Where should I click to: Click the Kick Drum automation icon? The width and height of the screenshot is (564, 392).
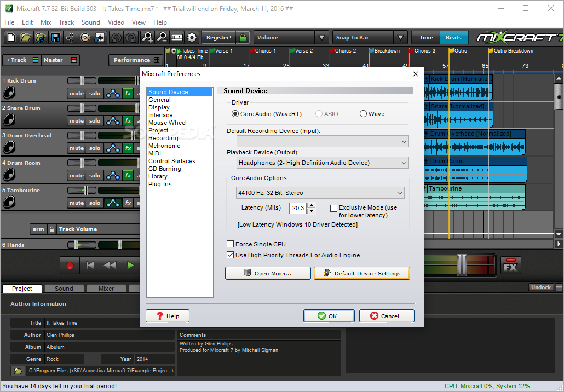coord(113,94)
